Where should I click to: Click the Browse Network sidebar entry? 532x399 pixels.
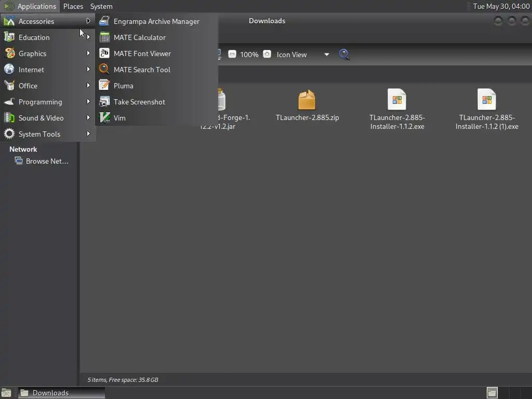tap(42, 161)
